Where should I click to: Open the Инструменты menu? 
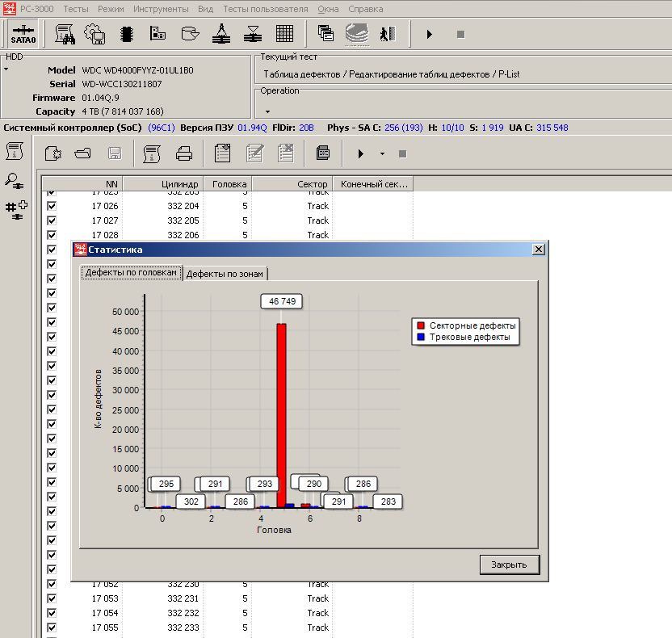pos(161,9)
